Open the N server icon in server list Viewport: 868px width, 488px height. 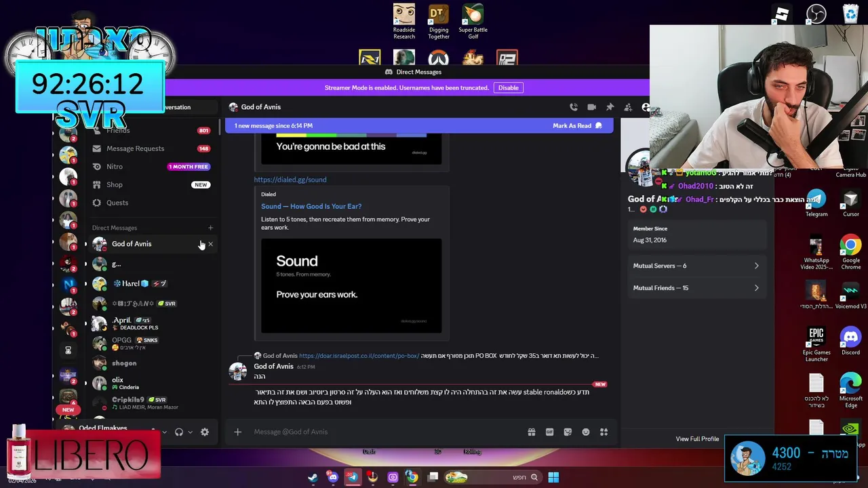[x=68, y=285]
